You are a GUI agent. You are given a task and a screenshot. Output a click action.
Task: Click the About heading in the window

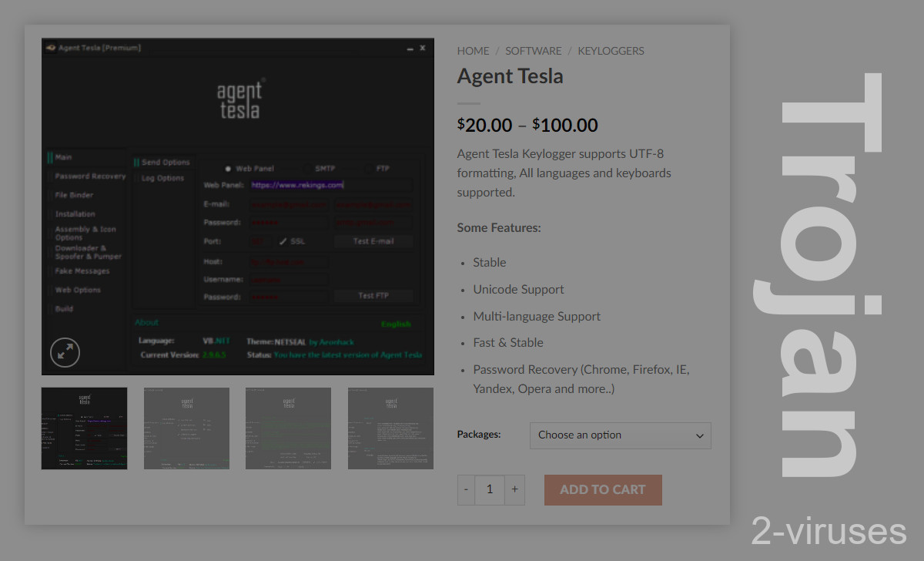(x=146, y=322)
